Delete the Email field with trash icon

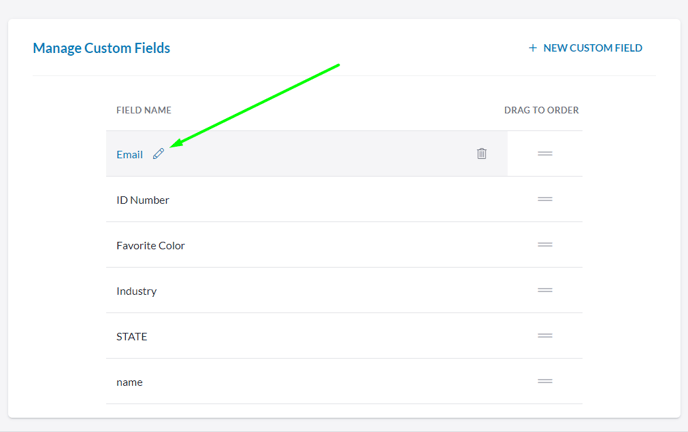481,154
